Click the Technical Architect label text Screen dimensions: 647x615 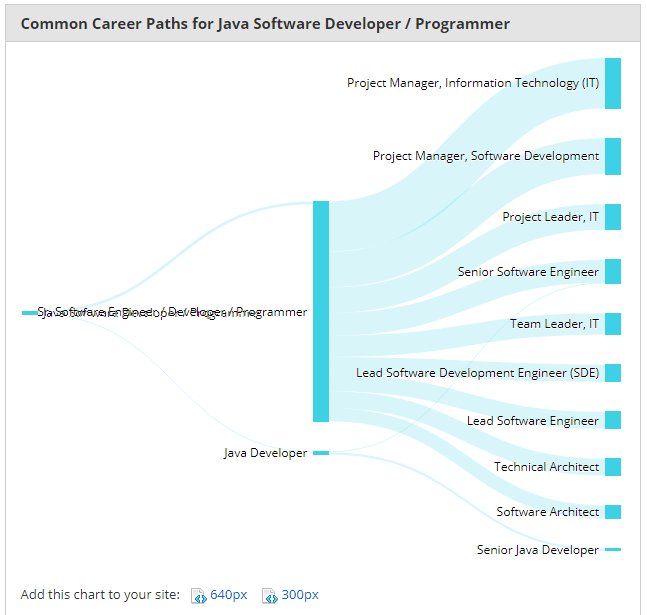(x=546, y=467)
